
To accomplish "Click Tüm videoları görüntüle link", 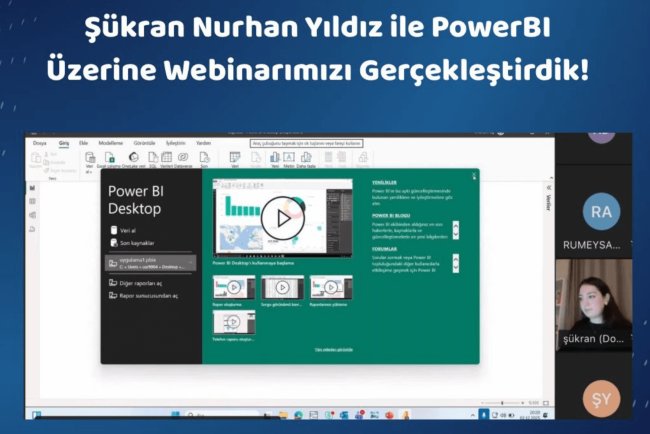I will (x=334, y=350).
